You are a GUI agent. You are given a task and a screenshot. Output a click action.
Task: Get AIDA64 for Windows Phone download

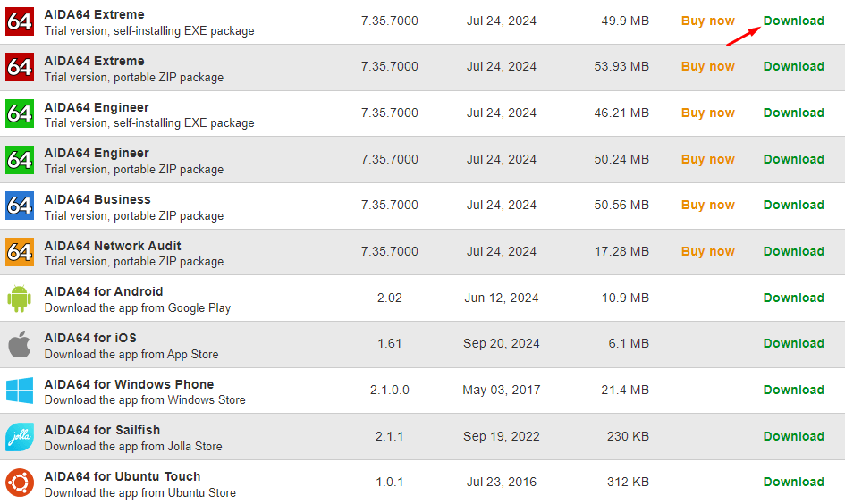pyautogui.click(x=793, y=390)
